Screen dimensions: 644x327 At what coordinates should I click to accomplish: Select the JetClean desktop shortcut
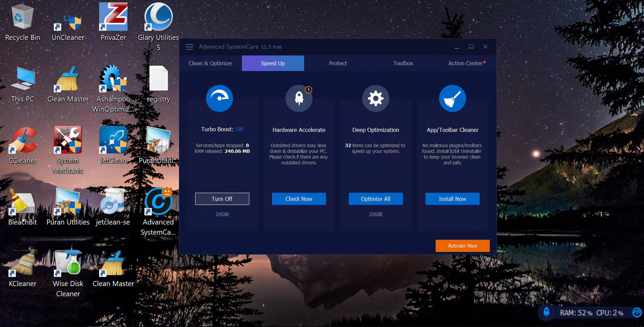click(x=113, y=146)
